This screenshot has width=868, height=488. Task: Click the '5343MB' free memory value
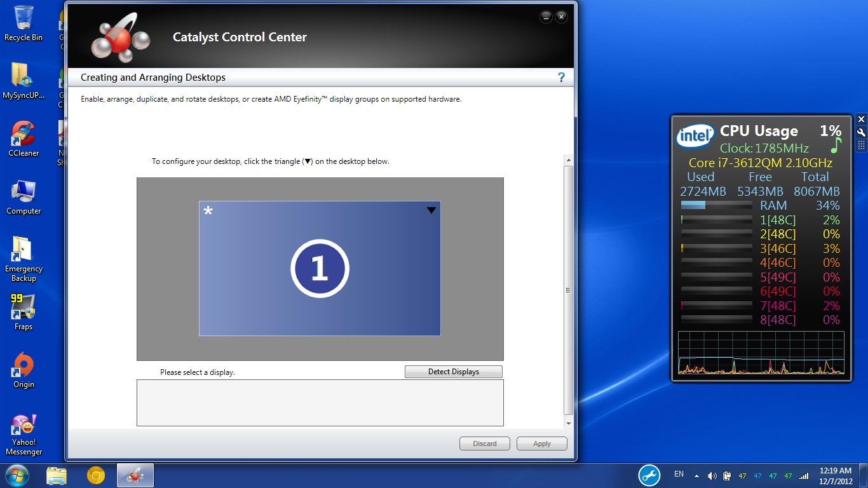coord(760,191)
